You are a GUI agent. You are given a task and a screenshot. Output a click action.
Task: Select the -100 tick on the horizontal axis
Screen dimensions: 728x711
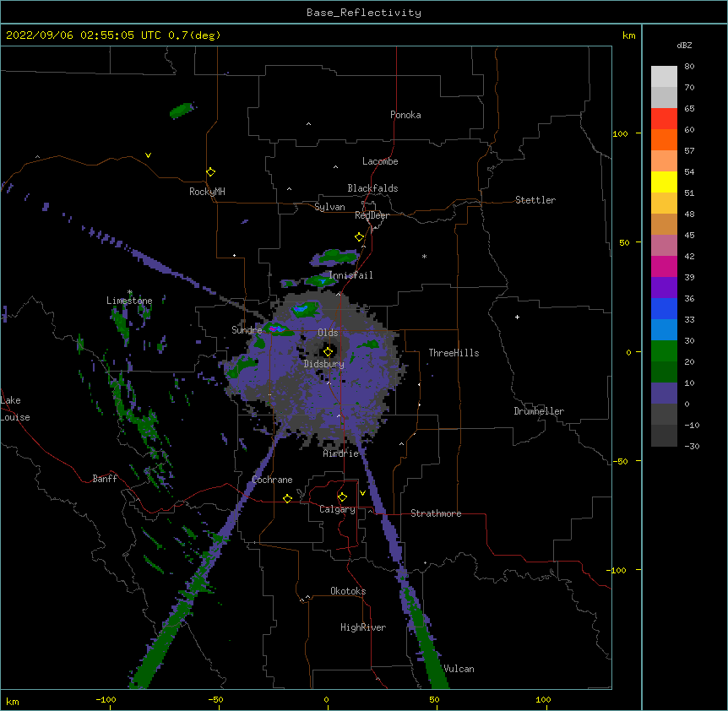click(x=106, y=700)
